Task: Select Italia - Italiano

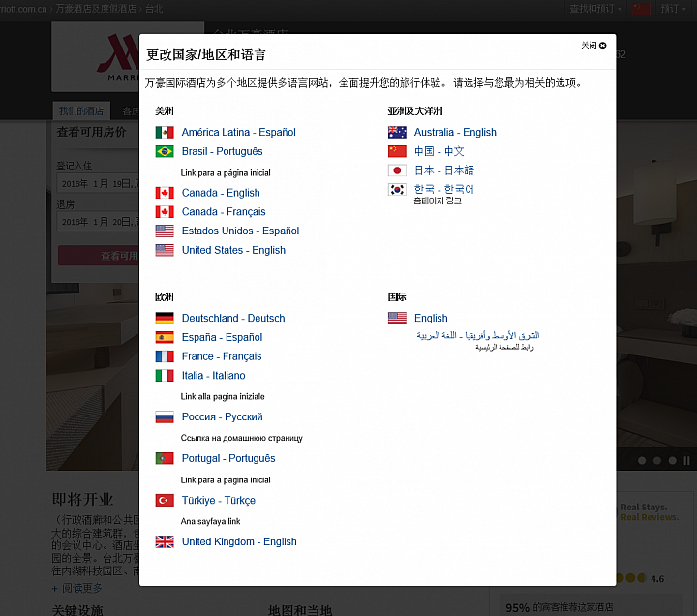Action: 213,376
